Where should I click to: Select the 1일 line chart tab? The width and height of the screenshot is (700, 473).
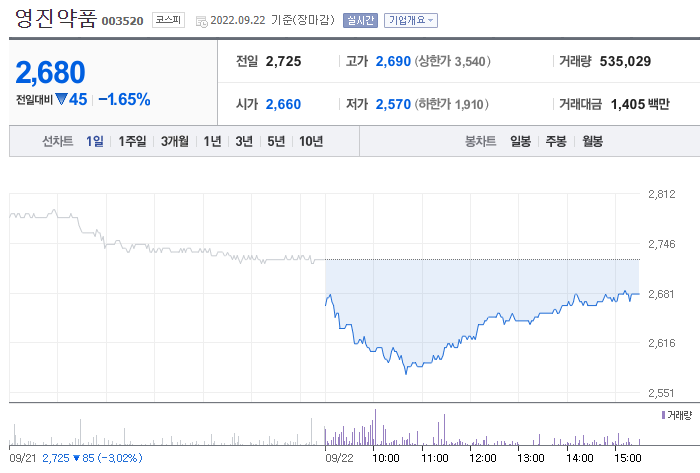(95, 141)
